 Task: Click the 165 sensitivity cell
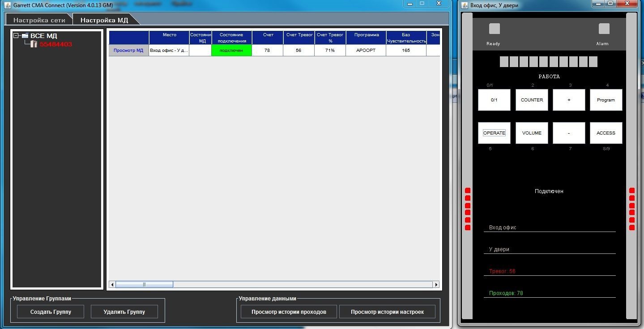(x=406, y=51)
